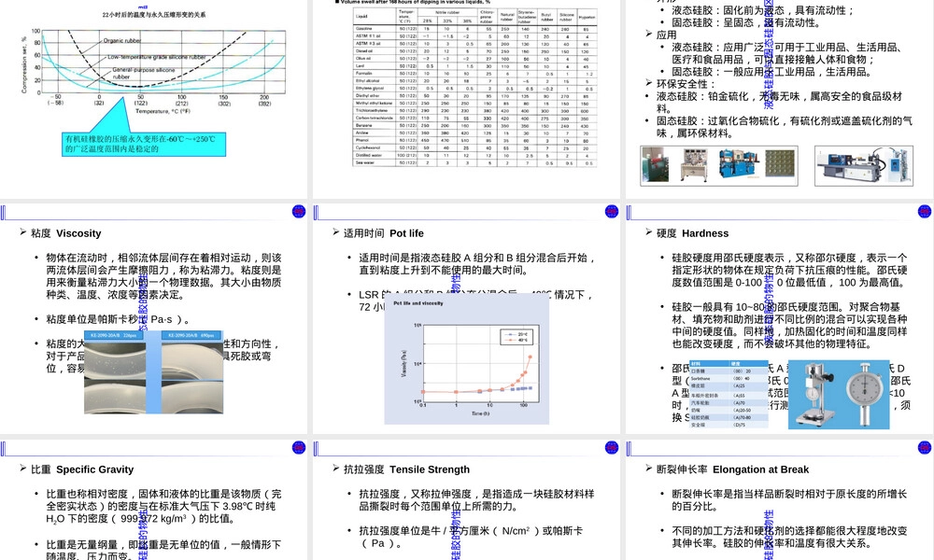Select the bullet starting '抗拉强度，又称拉伸强度'
934x560 pixels.
(x=477, y=500)
